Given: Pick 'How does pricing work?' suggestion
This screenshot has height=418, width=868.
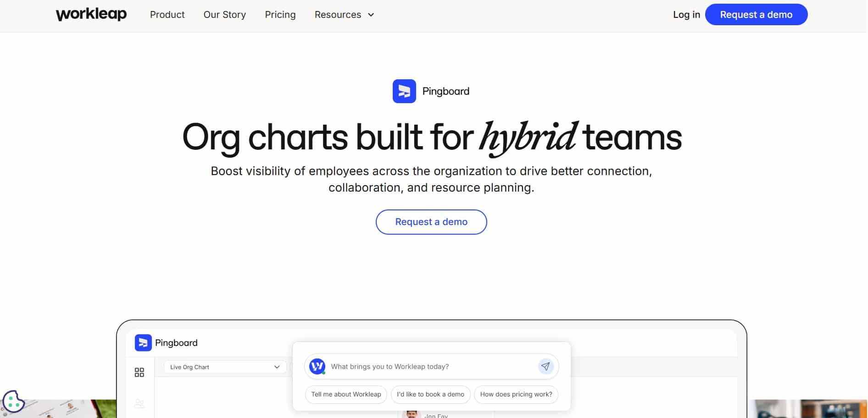Looking at the screenshot, I should (x=516, y=394).
